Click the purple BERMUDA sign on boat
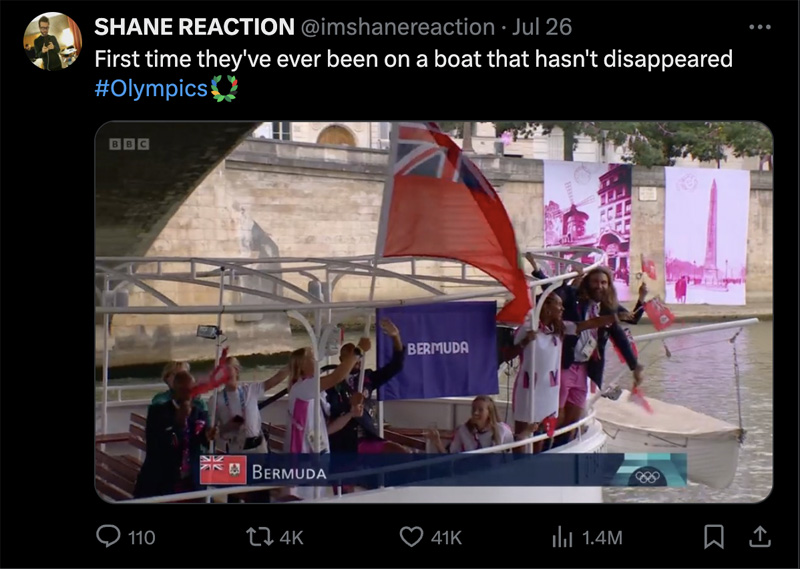The height and width of the screenshot is (569, 800). [x=437, y=350]
